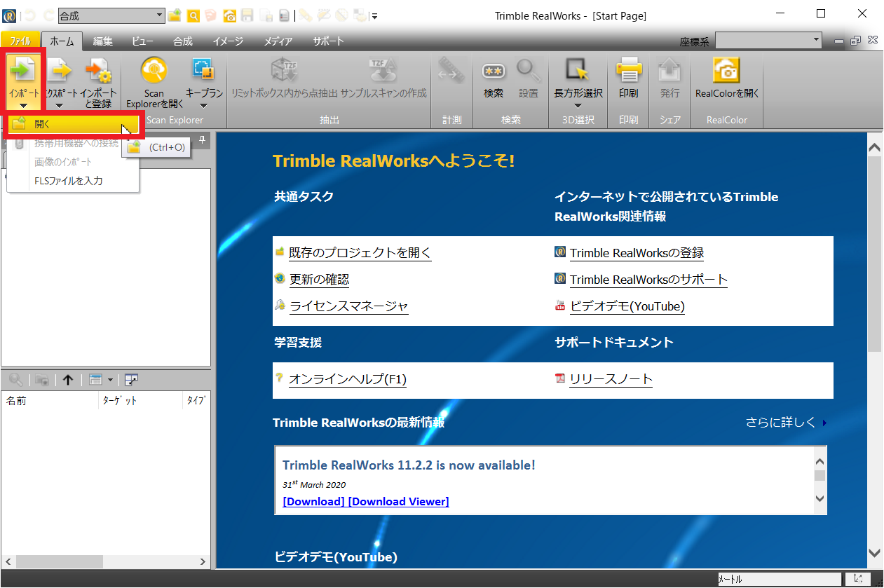
Task: Activate the Rectangle Selection (長方形選択) tool
Action: 578,69
